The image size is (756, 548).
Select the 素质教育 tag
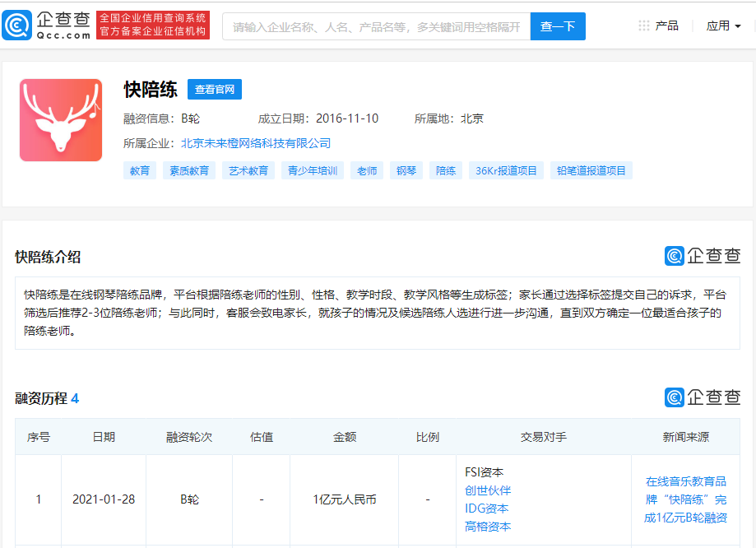point(189,171)
